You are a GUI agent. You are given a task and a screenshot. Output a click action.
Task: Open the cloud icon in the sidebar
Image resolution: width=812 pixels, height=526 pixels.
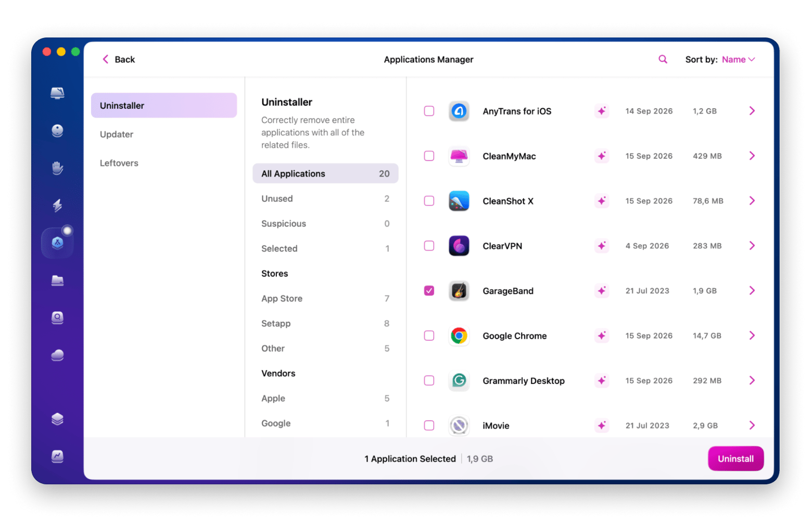coord(57,355)
